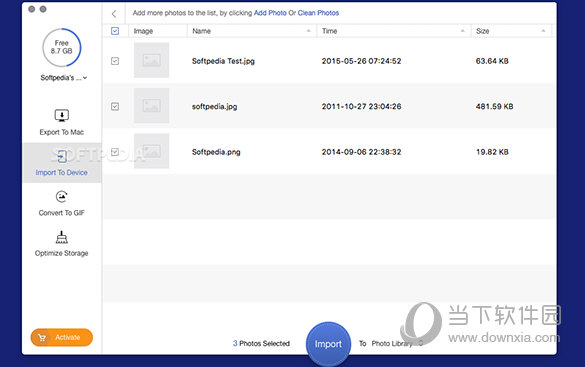This screenshot has width=585, height=367.
Task: Click the Softpedia.png thumbnail
Action: tap(151, 151)
